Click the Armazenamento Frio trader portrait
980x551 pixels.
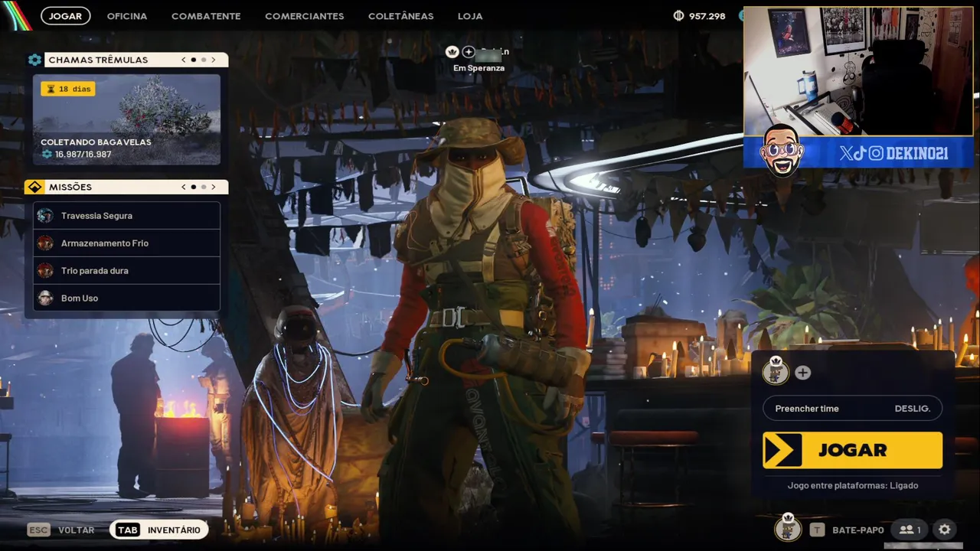(x=45, y=243)
